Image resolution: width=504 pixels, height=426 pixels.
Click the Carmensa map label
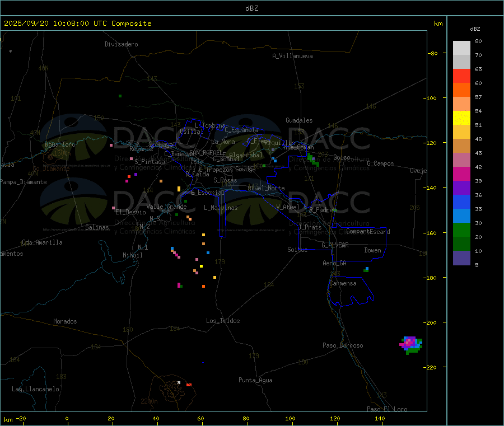[343, 283]
